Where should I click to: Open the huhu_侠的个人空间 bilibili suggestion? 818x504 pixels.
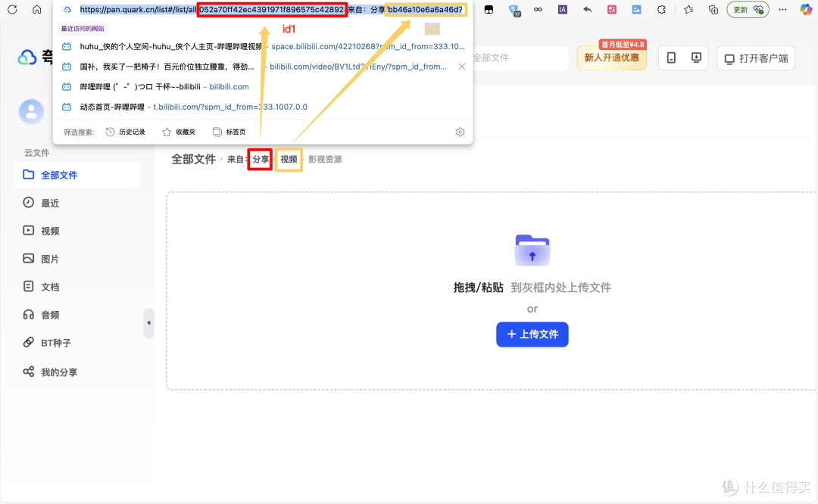pos(264,46)
